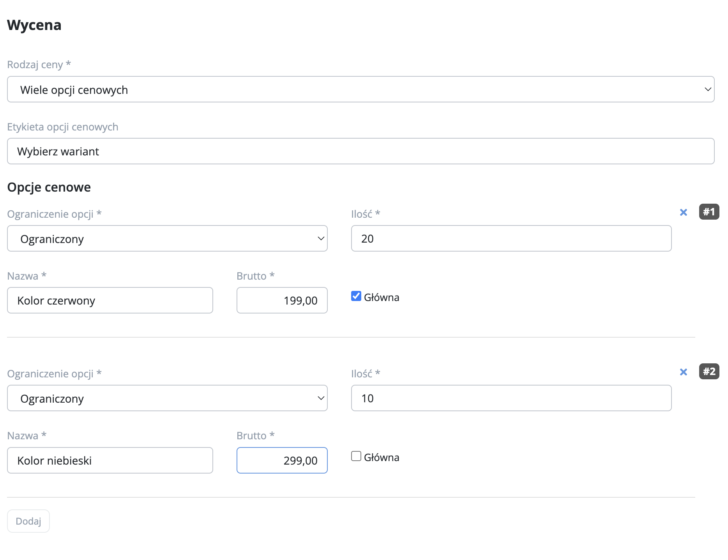This screenshot has height=560, width=728.
Task: Expand Ograniczenie opcji dropdown for option #1
Action: pos(167,239)
